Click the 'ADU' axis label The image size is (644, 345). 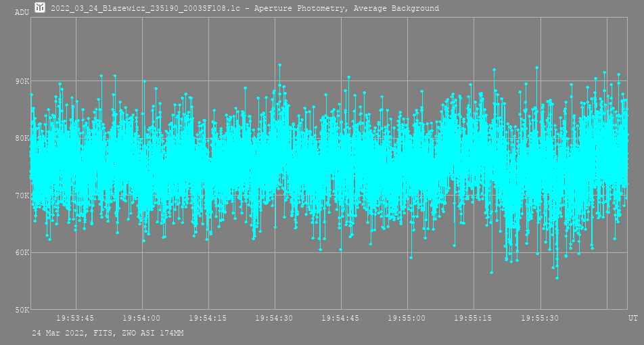22,12
